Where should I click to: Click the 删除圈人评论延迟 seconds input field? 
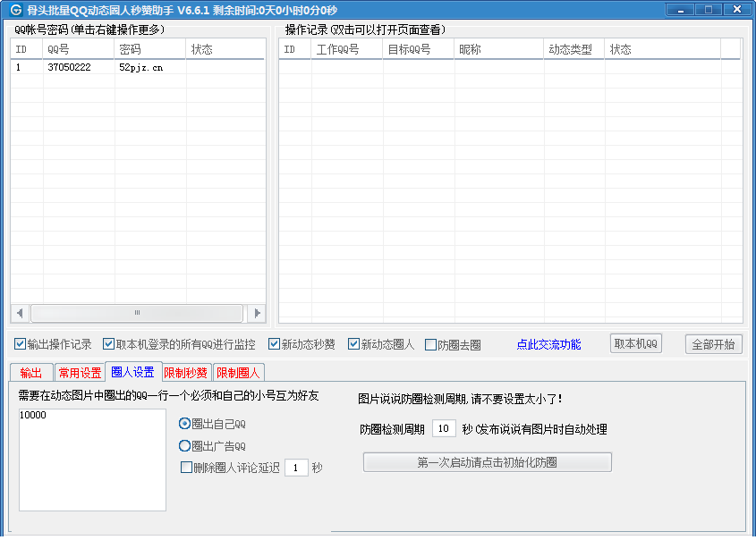tap(296, 468)
